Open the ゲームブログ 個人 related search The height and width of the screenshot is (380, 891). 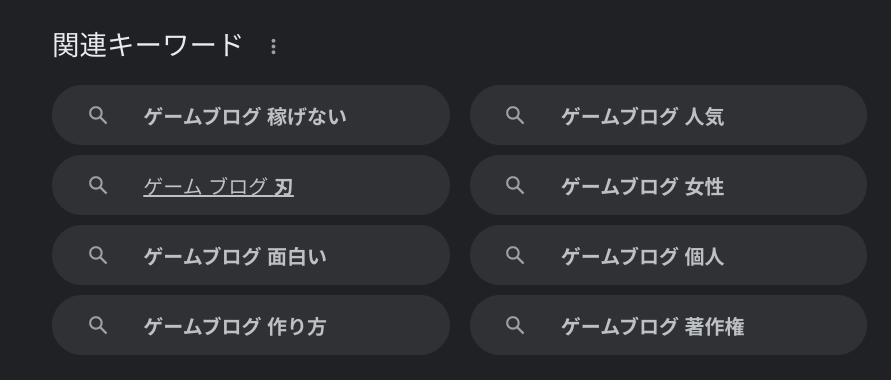click(668, 255)
